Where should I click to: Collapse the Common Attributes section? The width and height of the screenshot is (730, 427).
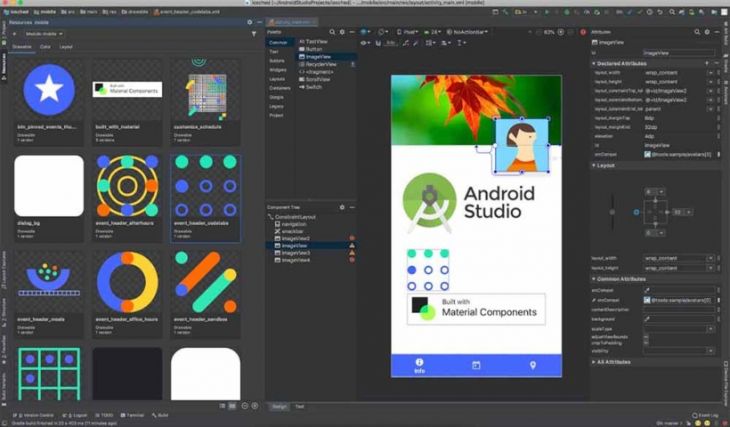[x=594, y=278]
